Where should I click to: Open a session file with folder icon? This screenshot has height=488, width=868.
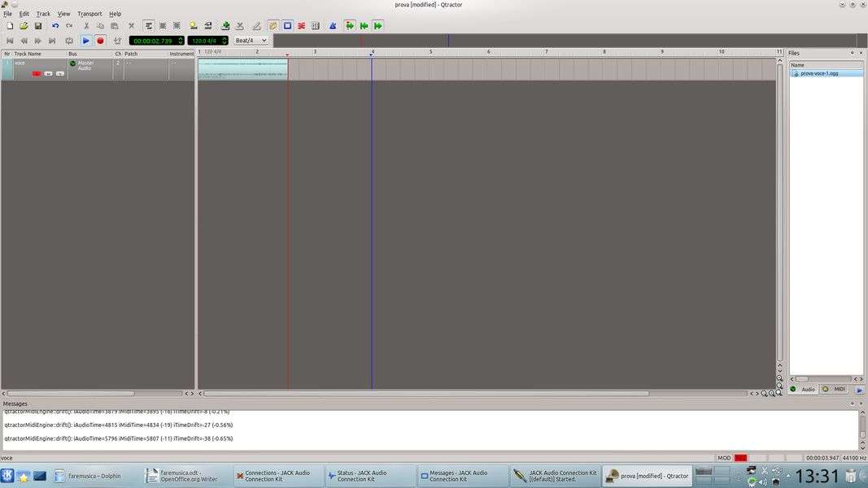point(24,25)
